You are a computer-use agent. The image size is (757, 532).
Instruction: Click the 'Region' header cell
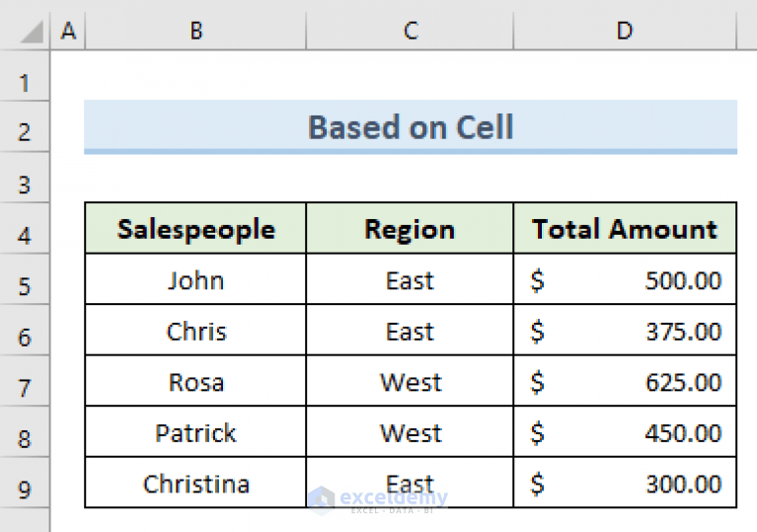410,228
